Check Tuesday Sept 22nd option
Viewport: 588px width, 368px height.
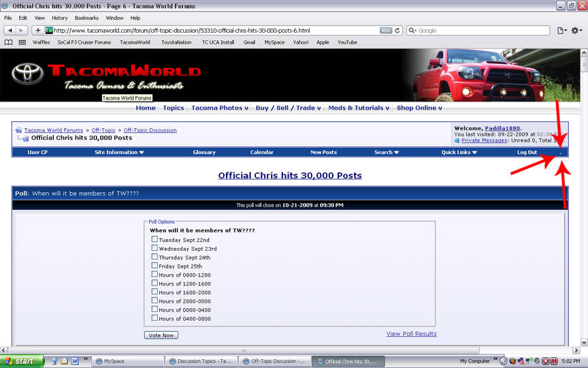(154, 239)
